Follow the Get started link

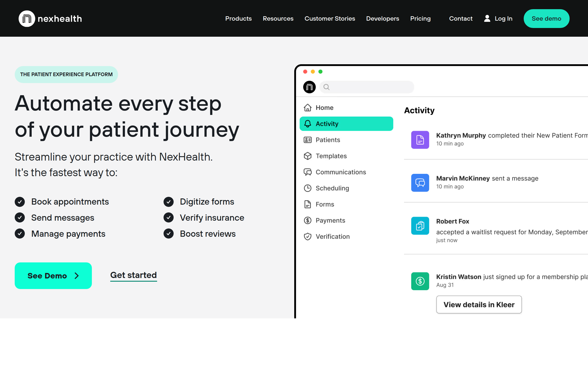coord(133,275)
